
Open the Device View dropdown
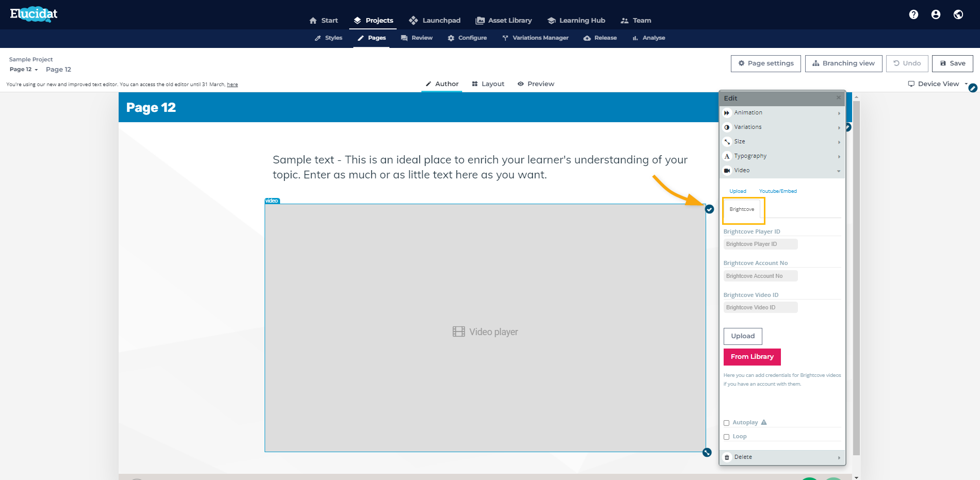pyautogui.click(x=938, y=84)
